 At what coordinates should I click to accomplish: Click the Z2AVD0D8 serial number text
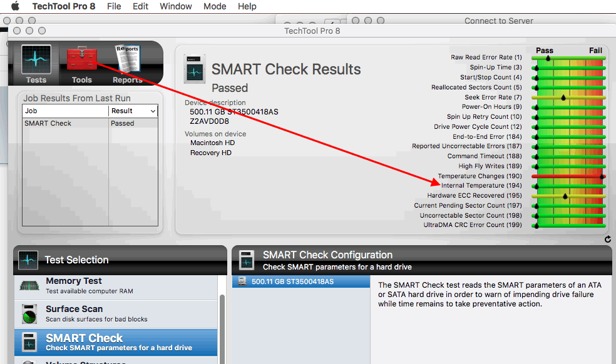click(209, 121)
